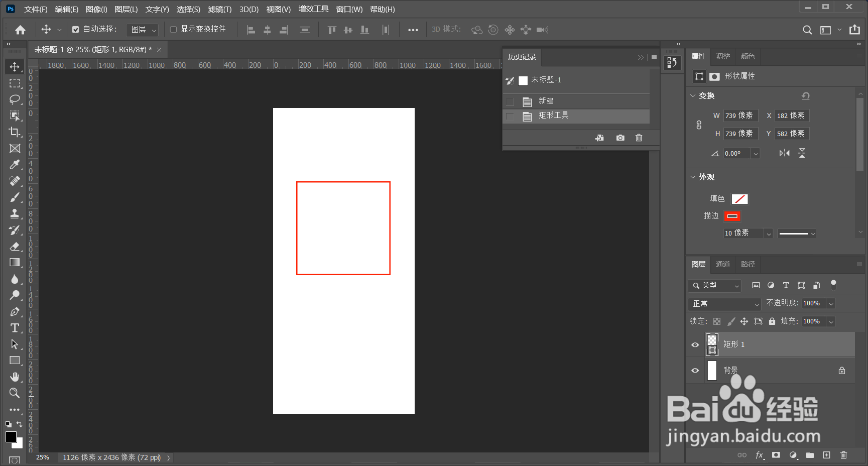Switch to the 路径 tab
The image size is (868, 466).
click(748, 264)
